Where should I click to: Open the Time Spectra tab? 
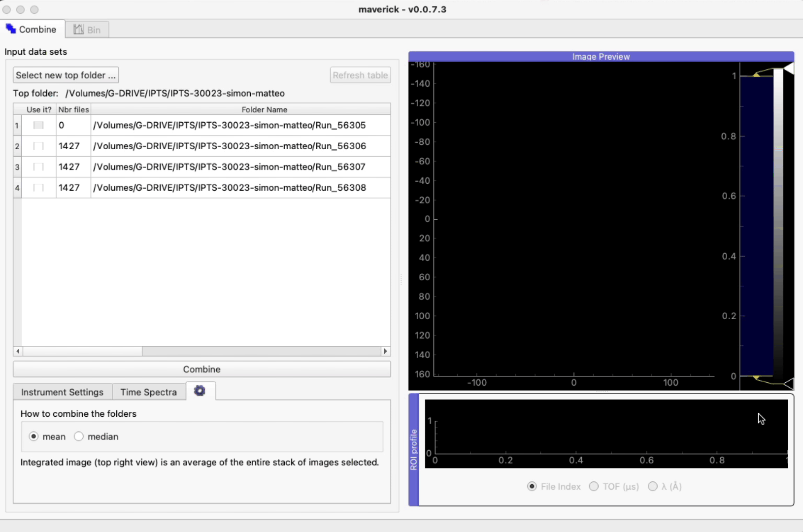[148, 392]
